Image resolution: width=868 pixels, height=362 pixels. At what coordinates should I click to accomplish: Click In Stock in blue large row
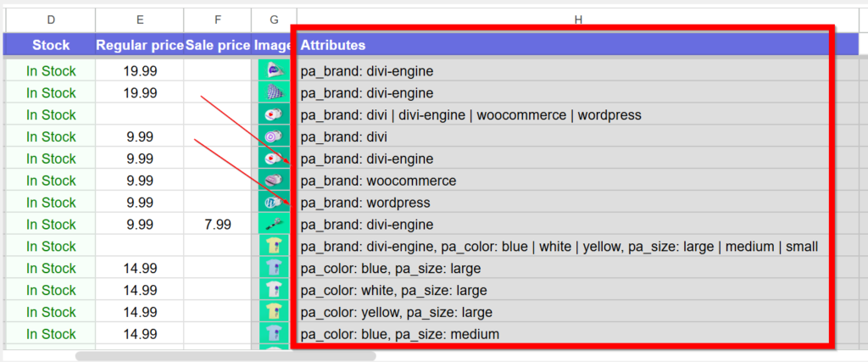[x=51, y=269]
